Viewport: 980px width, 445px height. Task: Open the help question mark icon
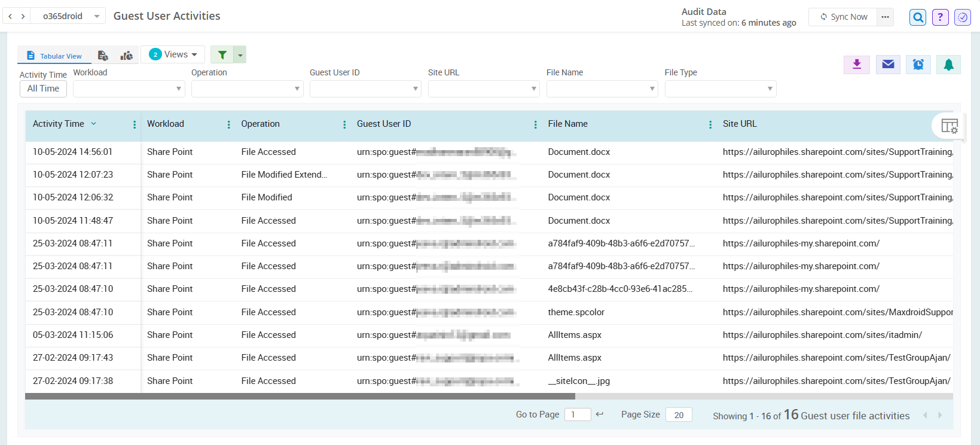940,17
